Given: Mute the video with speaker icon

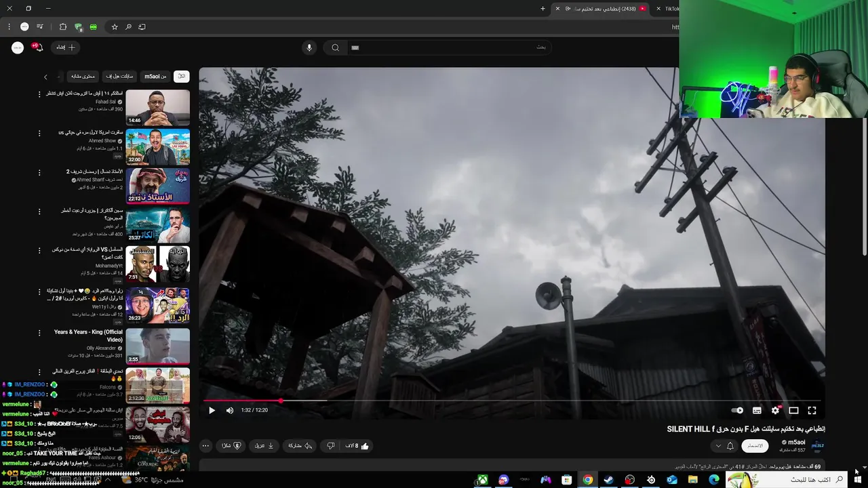Looking at the screenshot, I should (230, 410).
